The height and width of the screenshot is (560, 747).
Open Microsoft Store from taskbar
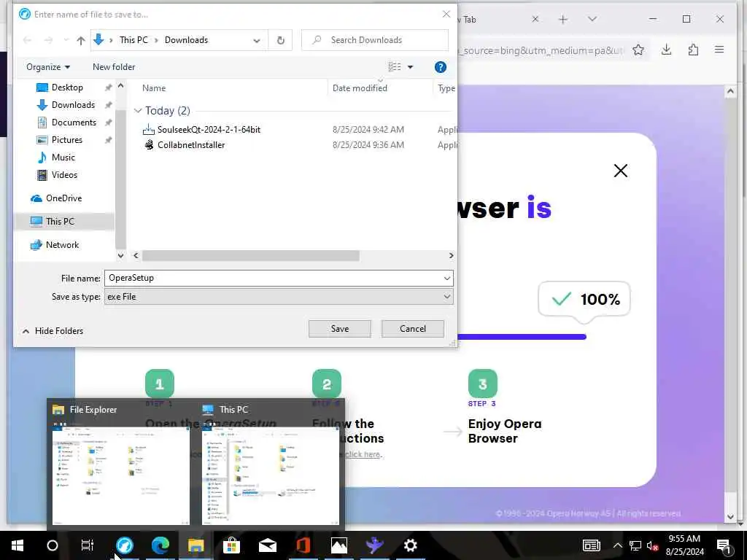tap(231, 545)
